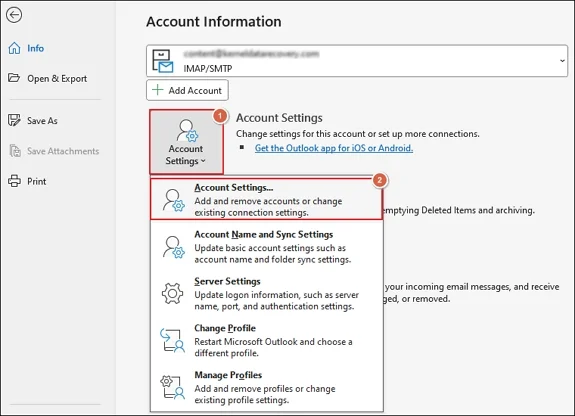Image resolution: width=575 pixels, height=416 pixels.
Task: Choose Account Settings... menu entry title
Action: pyautogui.click(x=234, y=187)
